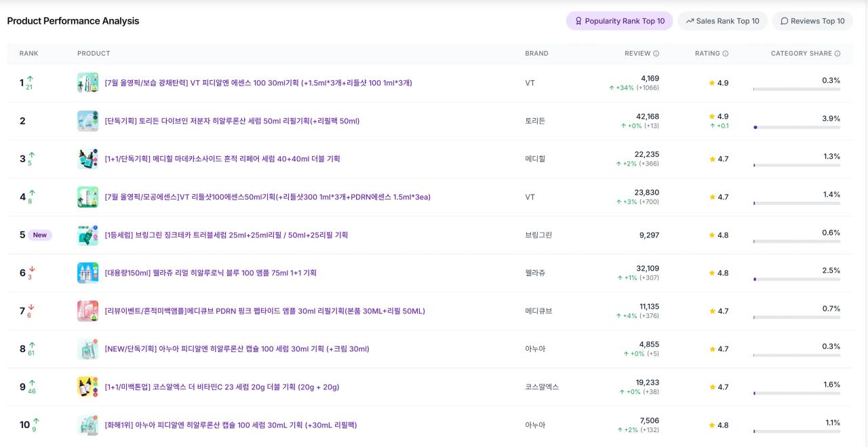Image resolution: width=868 pixels, height=447 pixels.
Task: Open thumbnail of VT 리들샷100에센스 product
Action: coord(87,197)
